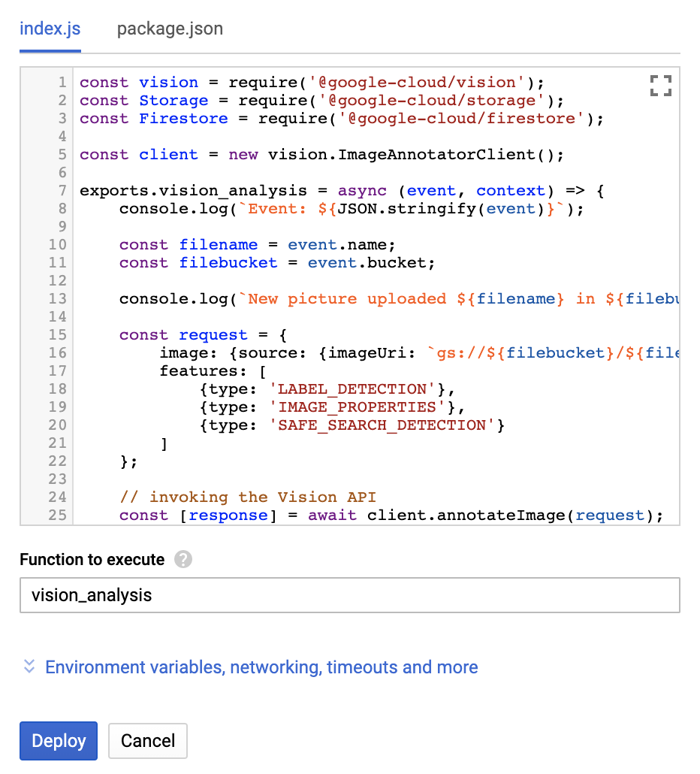Toggle full screen for the code editor

660,86
